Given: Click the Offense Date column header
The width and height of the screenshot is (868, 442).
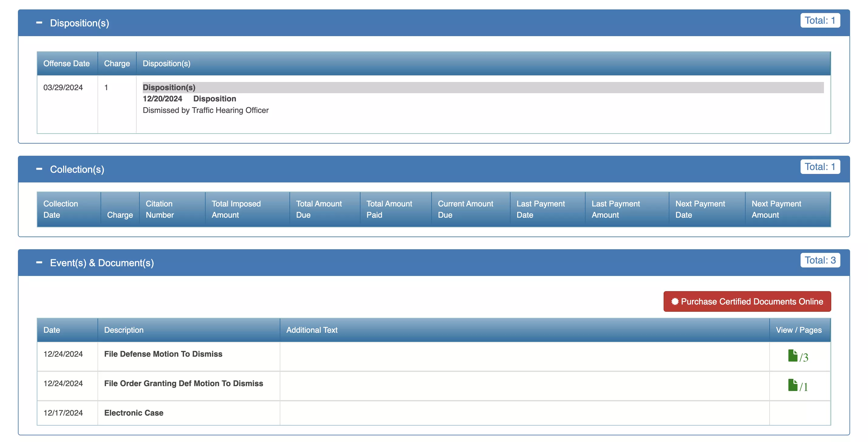Looking at the screenshot, I should point(67,63).
